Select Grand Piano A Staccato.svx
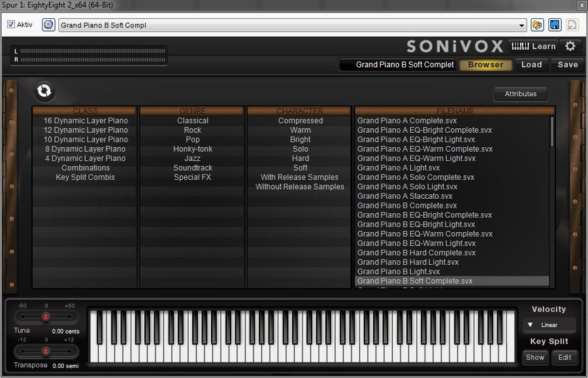Screen dimensions: 588x378 pos(452,196)
